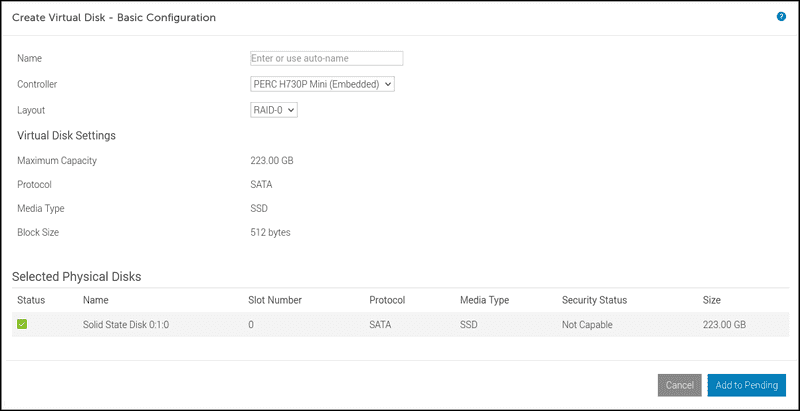Click the Add to Pending button
This screenshot has width=800, height=411.
click(746, 385)
